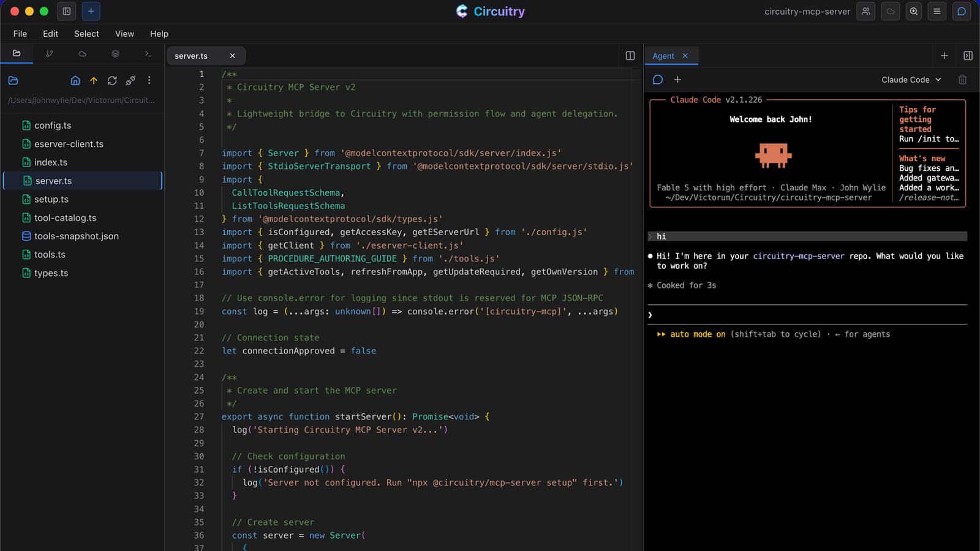Image resolution: width=980 pixels, height=551 pixels.
Task: Close the server.ts editor tab
Action: pos(233,56)
